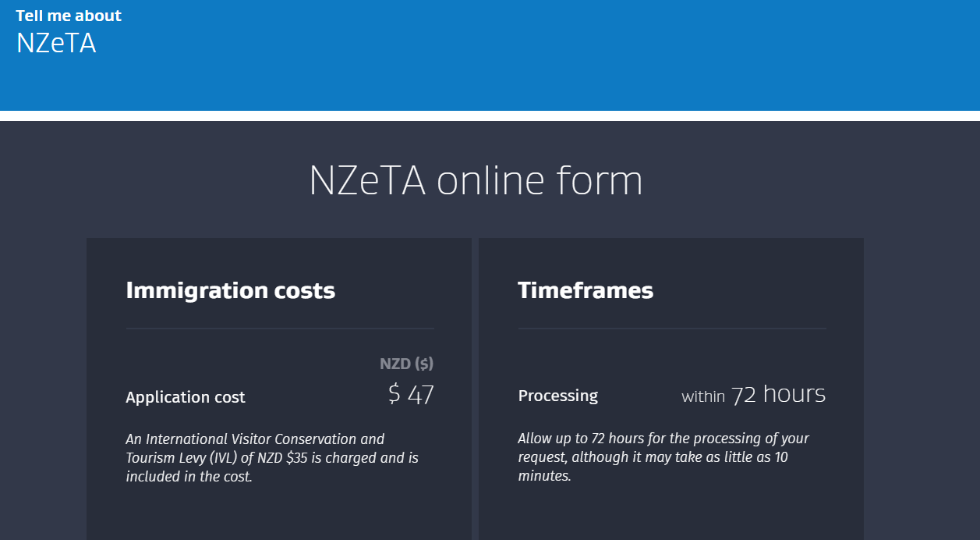Viewport: 980px width, 540px height.
Task: Select the "Immigration costs" card heading
Action: pos(230,290)
